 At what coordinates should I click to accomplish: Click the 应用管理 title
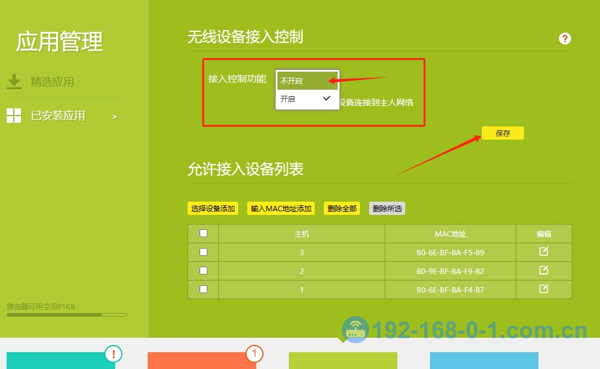[59, 41]
